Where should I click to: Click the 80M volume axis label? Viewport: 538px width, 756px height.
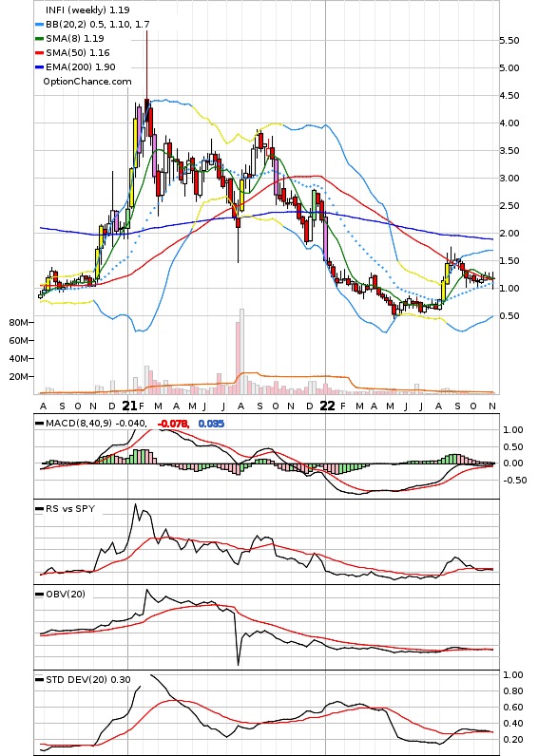(18, 323)
